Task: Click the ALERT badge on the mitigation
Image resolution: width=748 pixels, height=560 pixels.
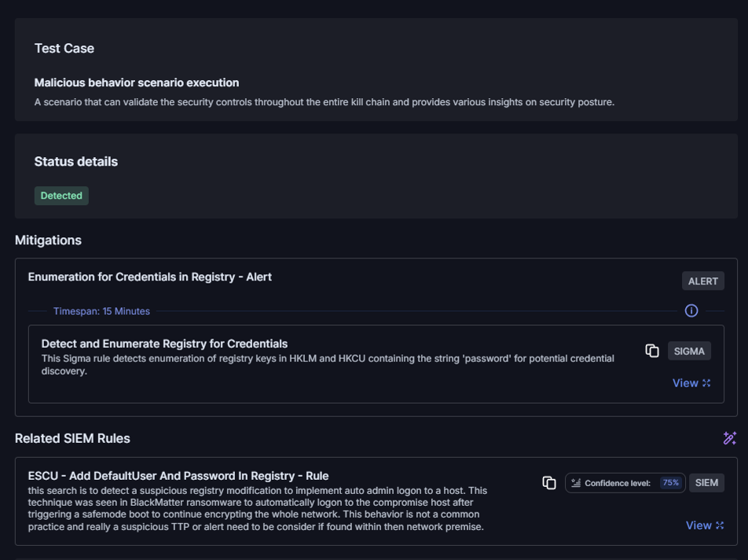Action: [702, 281]
